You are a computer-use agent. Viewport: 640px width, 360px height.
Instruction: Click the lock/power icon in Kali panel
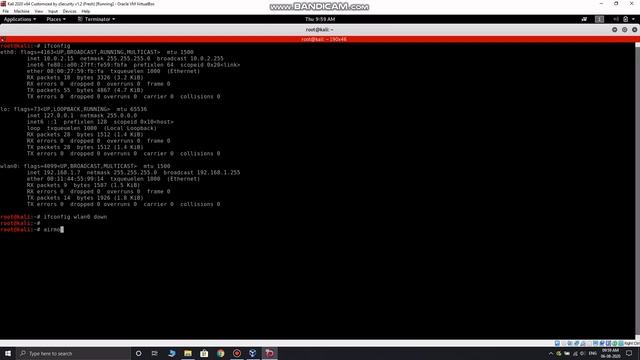(626, 19)
